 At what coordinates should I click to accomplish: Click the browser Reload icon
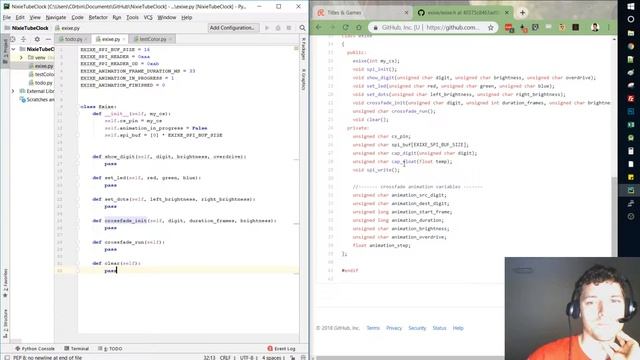[x=345, y=27]
